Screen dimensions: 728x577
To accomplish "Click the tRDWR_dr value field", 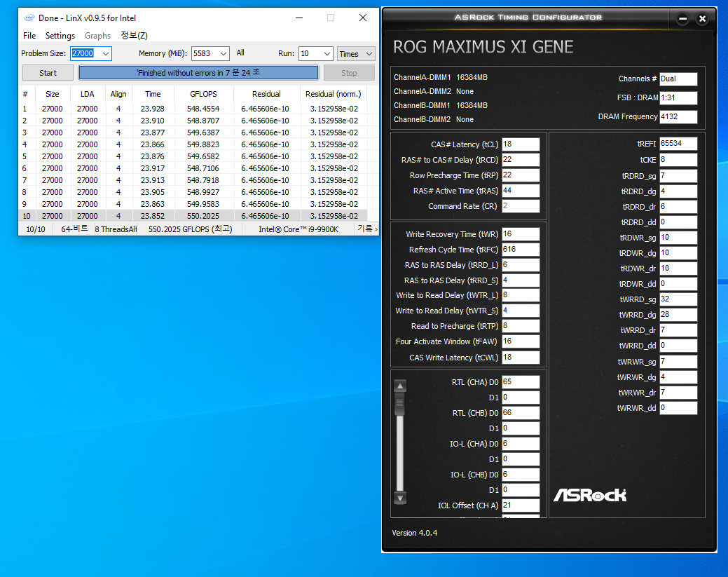I will tap(678, 269).
